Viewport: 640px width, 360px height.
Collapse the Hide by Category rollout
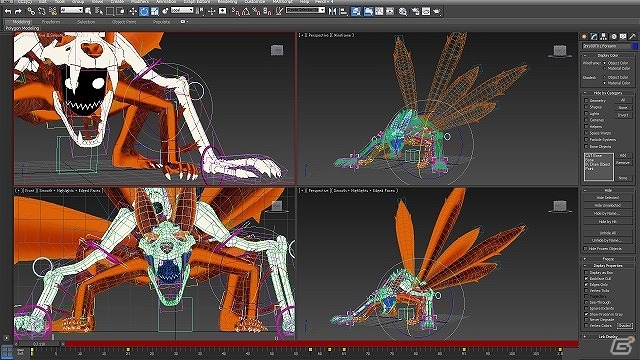click(608, 93)
